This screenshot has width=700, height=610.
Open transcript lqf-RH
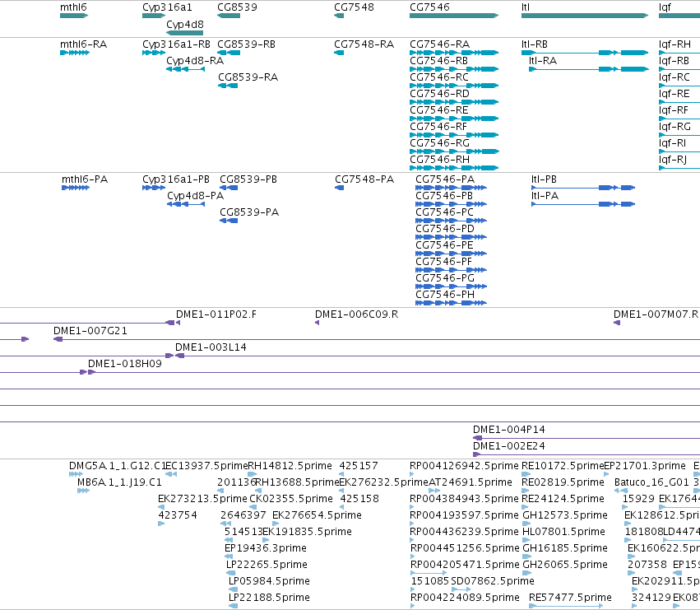[x=675, y=44]
